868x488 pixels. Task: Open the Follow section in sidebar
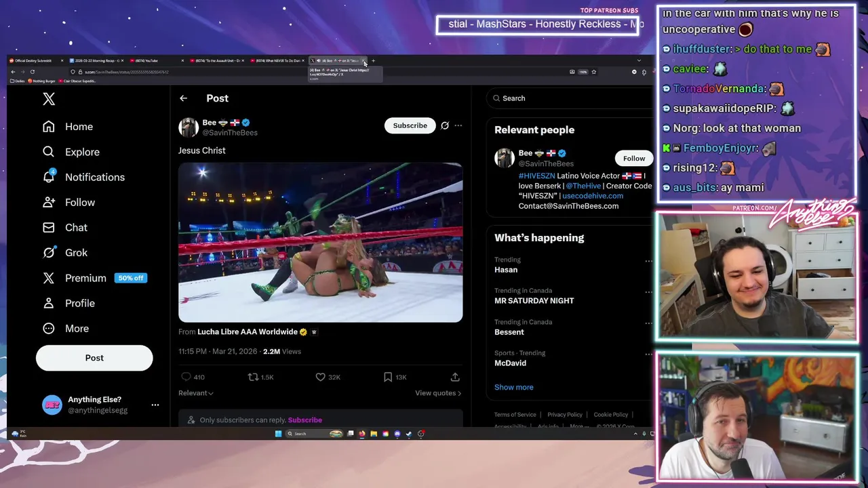[68, 202]
